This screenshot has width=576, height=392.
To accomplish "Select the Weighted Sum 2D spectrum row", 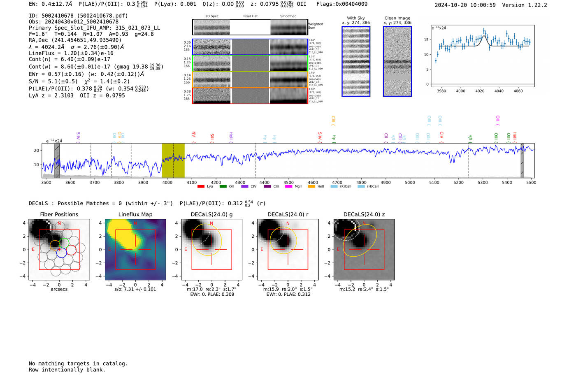I will pos(250,27).
